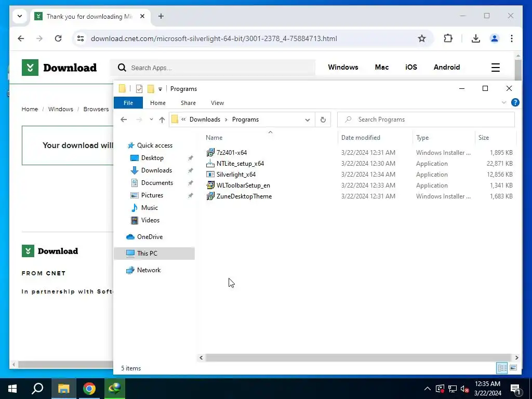
Task: Select Windows category on CNET
Action: [x=343, y=67]
